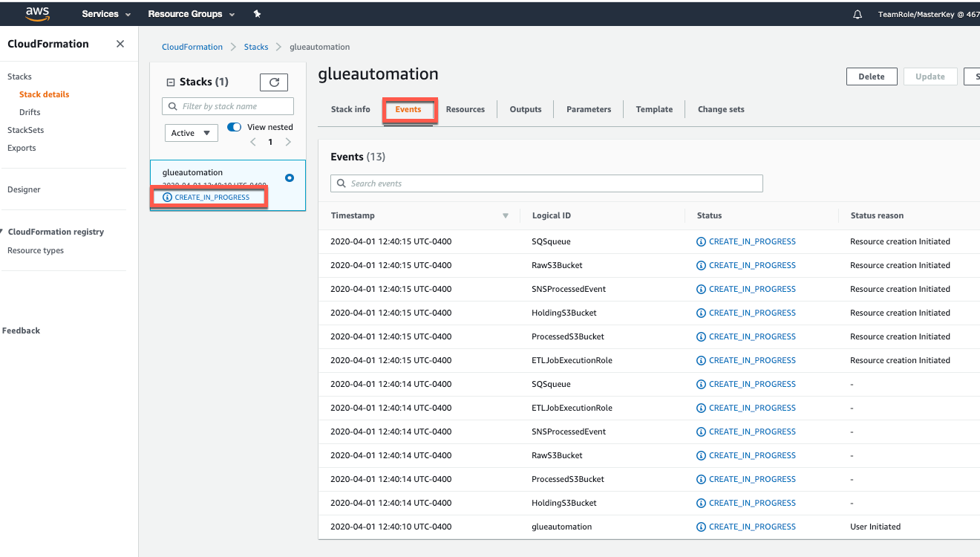Click the Search events field
The height and width of the screenshot is (557, 980).
pos(546,183)
